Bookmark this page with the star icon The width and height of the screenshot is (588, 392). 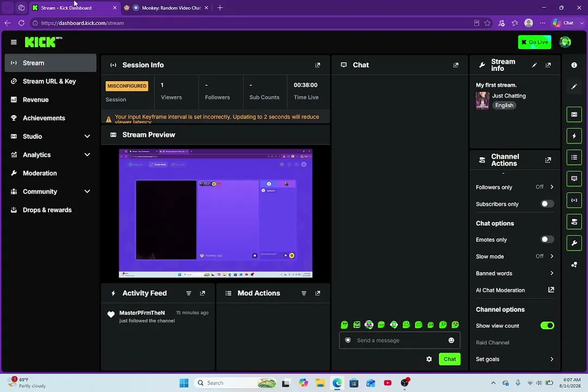[x=487, y=23]
